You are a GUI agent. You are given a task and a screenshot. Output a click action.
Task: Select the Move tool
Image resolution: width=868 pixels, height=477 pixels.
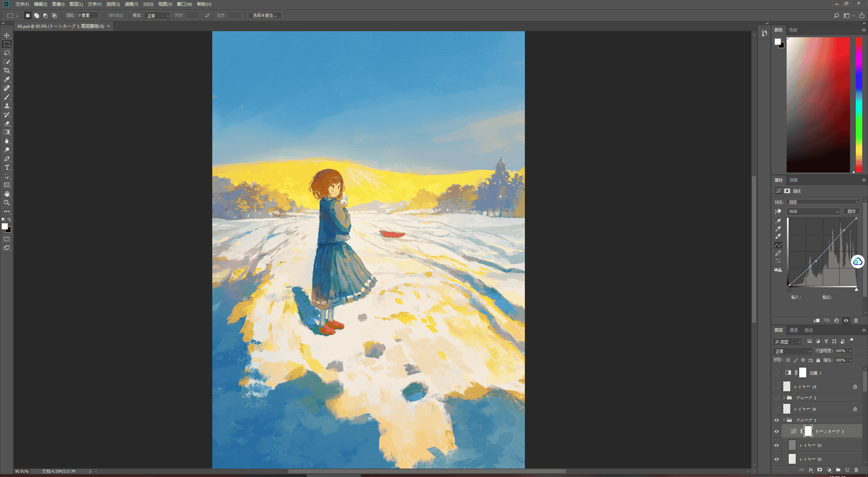(x=7, y=35)
